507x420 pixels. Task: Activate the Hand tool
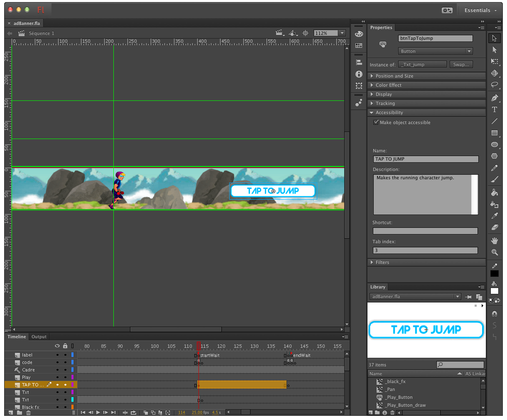[x=494, y=241]
